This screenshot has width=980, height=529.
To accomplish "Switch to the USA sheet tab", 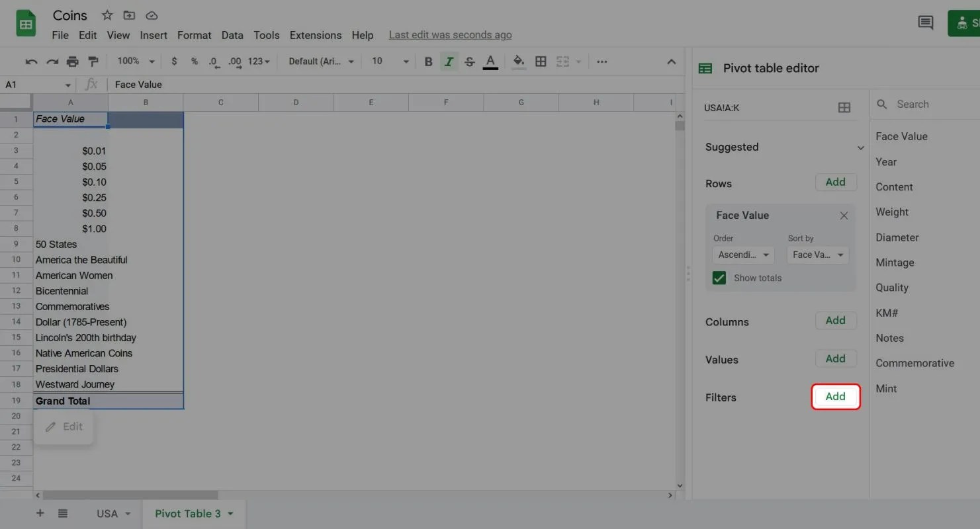I will 107,513.
